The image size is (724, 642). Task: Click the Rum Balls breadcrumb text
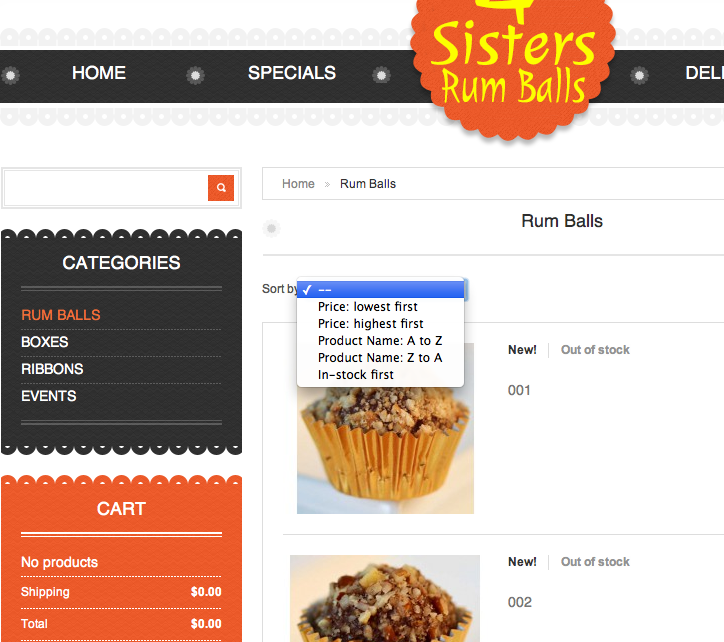[368, 184]
